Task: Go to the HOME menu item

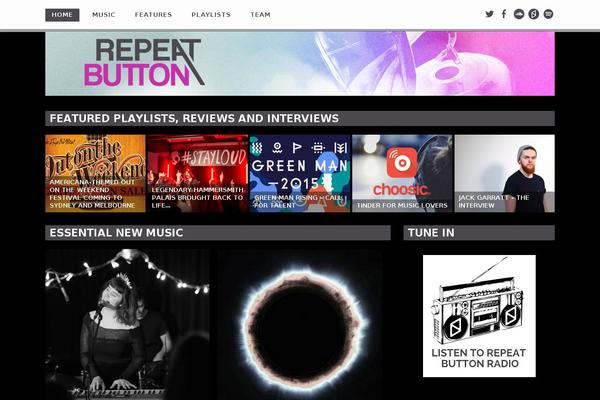Action: (x=62, y=15)
